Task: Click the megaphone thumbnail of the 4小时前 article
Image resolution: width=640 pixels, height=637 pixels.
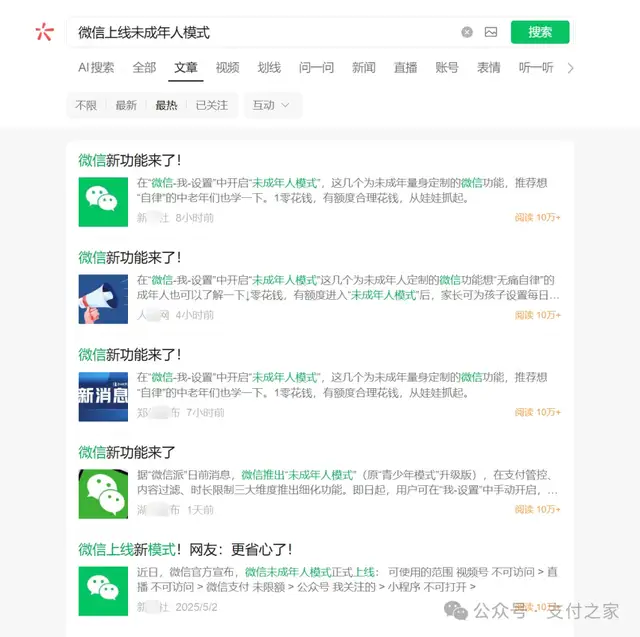Action: [103, 299]
